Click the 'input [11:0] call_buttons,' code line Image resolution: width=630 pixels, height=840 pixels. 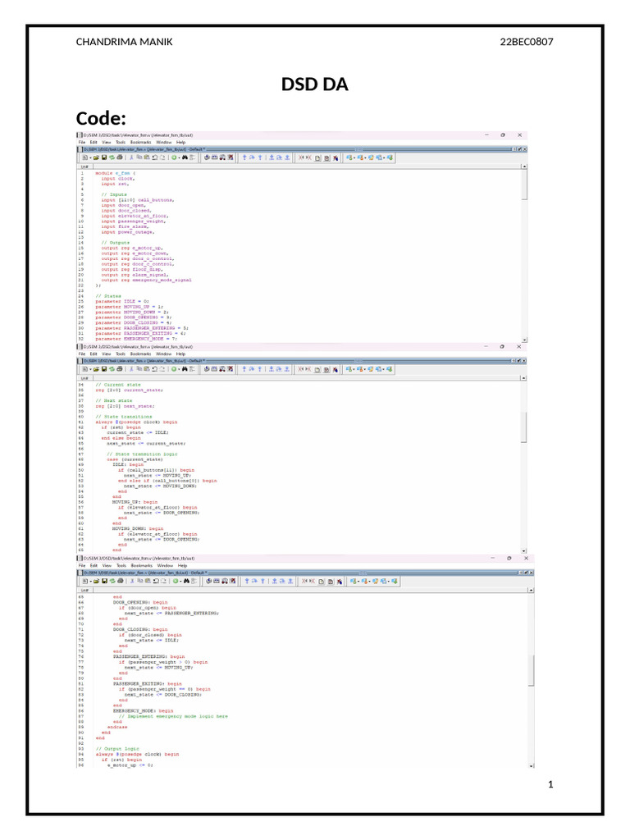[x=138, y=200]
